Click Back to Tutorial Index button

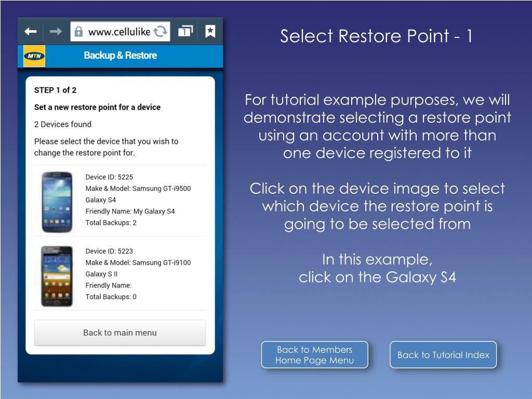coord(443,355)
